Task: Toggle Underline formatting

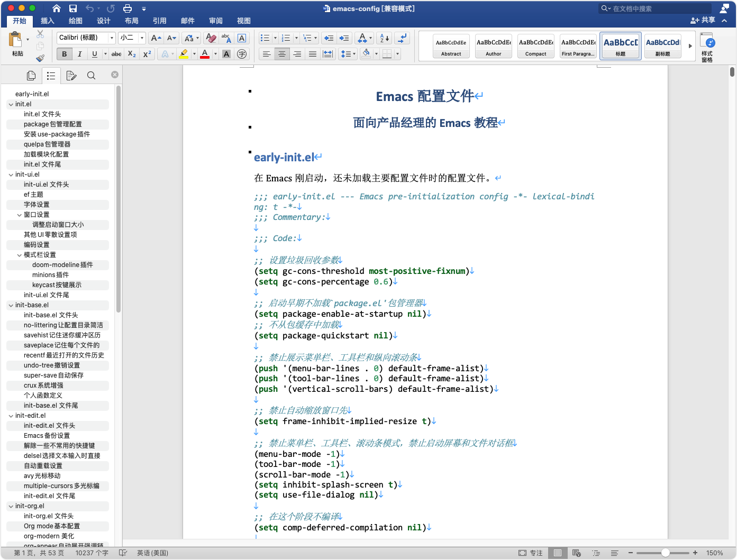Action: click(x=95, y=54)
